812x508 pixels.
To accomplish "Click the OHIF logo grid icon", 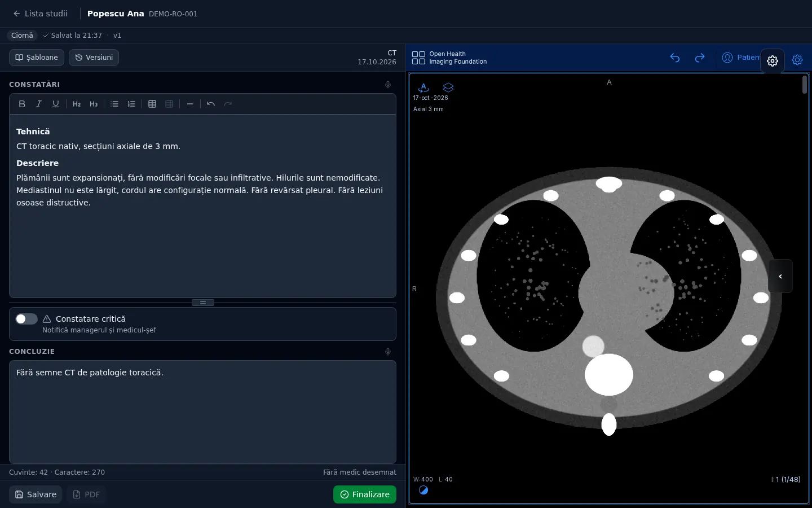I will (x=418, y=58).
